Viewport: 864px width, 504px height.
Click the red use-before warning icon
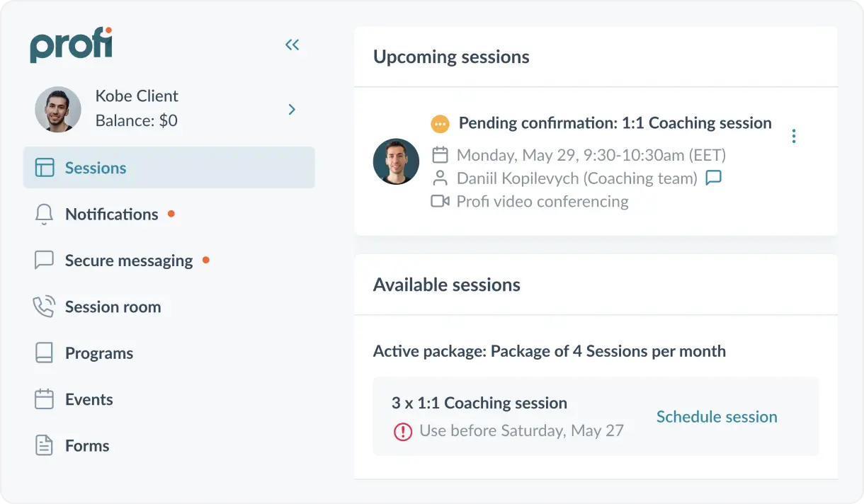pyautogui.click(x=403, y=431)
